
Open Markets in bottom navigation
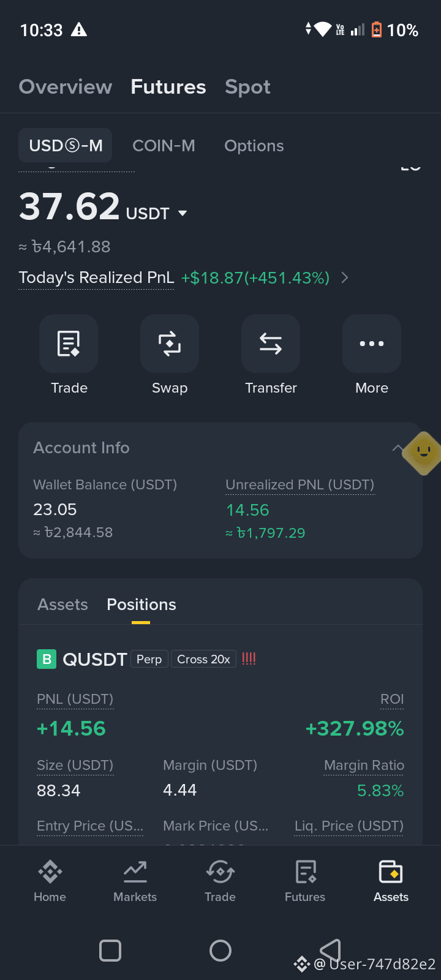click(x=135, y=881)
